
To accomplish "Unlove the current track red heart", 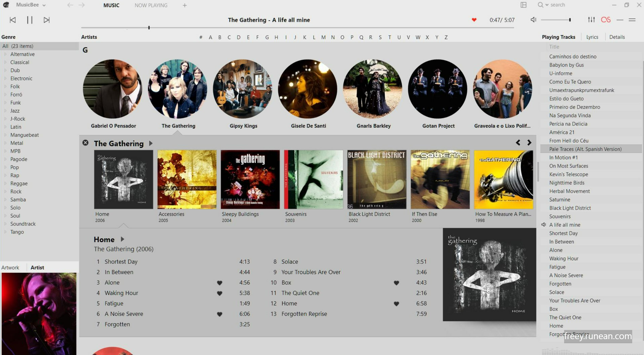I will point(474,20).
